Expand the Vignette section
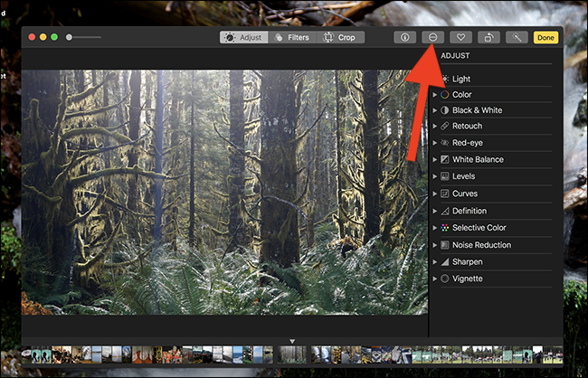The width and height of the screenshot is (588, 378). point(434,279)
